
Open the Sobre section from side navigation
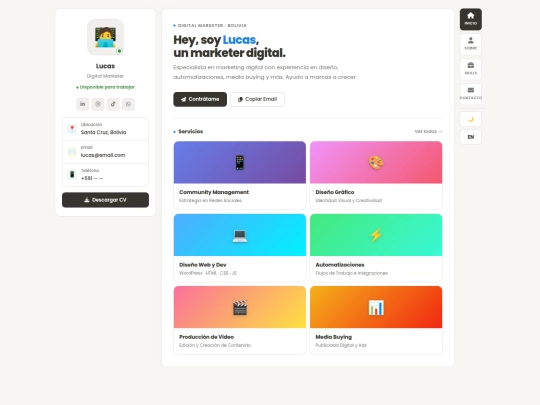[x=471, y=44]
